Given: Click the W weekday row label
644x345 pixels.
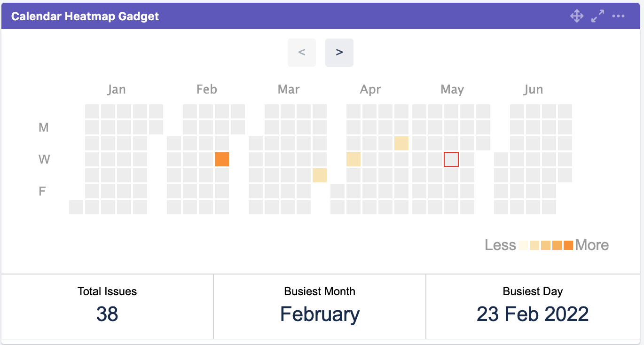Looking at the screenshot, I should pos(44,159).
